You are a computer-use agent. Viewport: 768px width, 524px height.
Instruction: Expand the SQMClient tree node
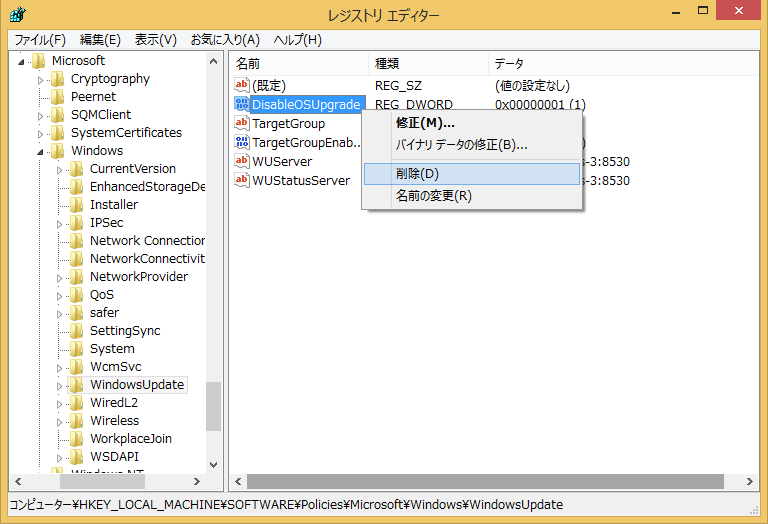pos(40,116)
